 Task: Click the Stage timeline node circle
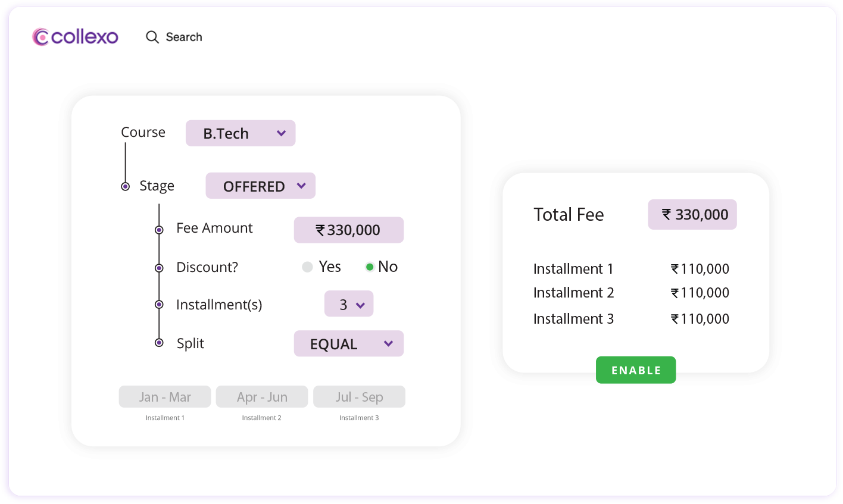125,186
